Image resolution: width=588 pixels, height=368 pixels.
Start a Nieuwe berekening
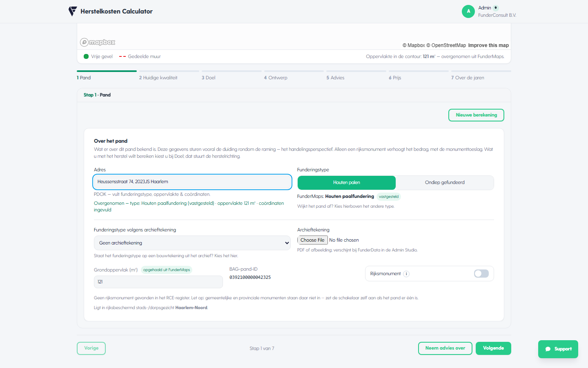[x=476, y=115]
